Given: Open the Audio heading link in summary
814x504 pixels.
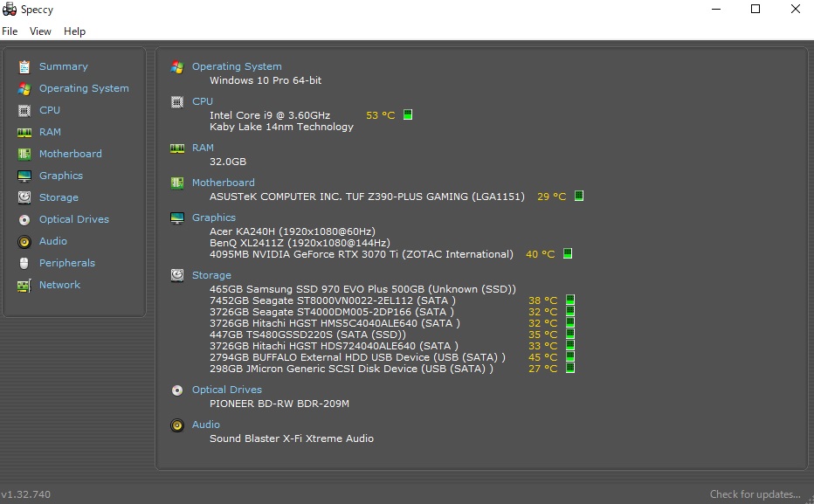Looking at the screenshot, I should [206, 424].
